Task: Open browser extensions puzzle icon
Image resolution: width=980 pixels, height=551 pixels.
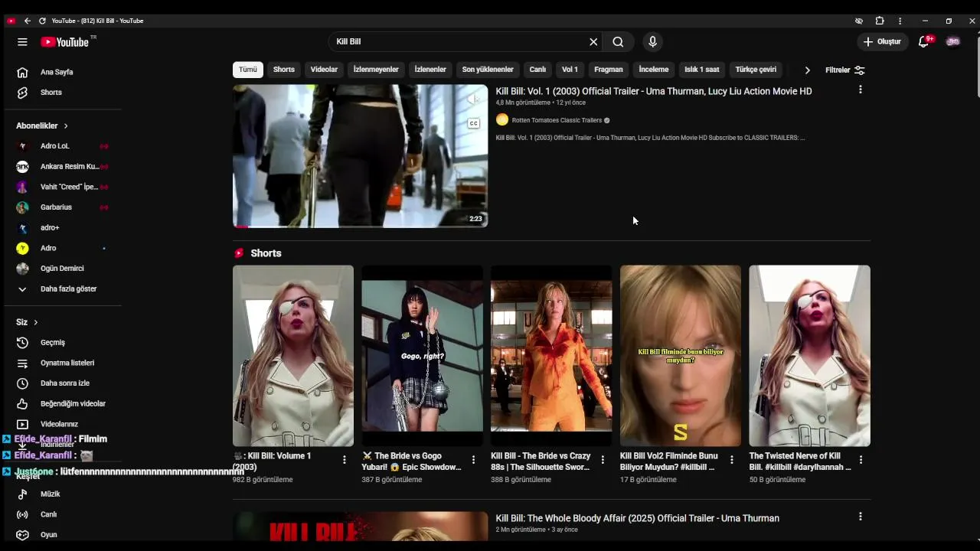Action: tap(880, 21)
